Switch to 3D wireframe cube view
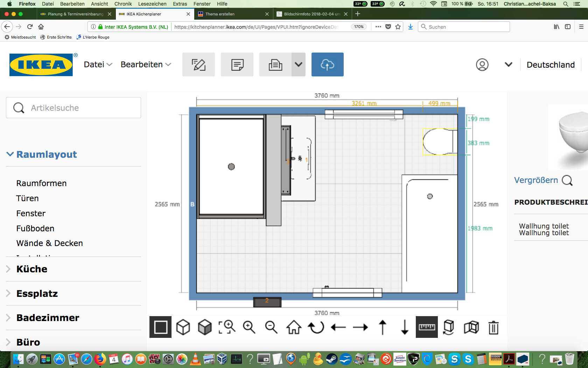Viewport: 588px width, 368px height. [x=183, y=327]
